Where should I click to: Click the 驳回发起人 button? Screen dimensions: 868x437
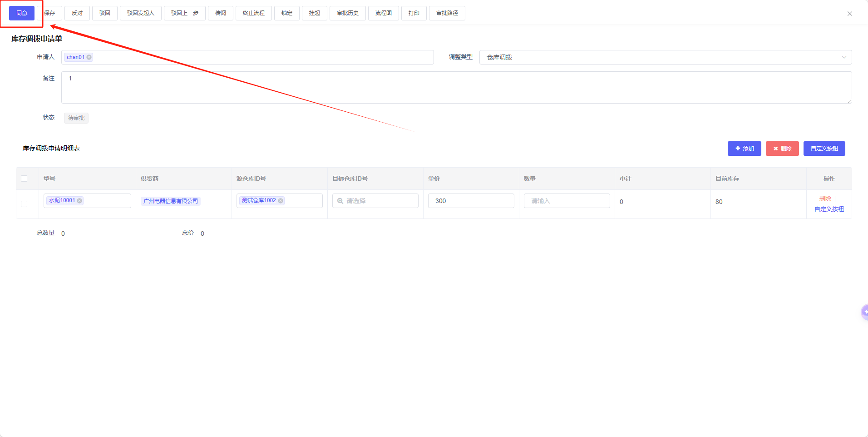coord(140,13)
